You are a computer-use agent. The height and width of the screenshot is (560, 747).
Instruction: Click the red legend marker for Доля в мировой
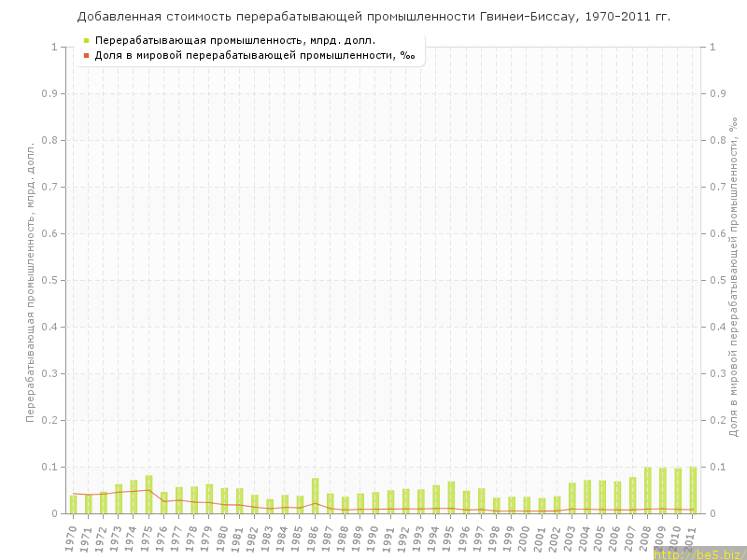[86, 55]
